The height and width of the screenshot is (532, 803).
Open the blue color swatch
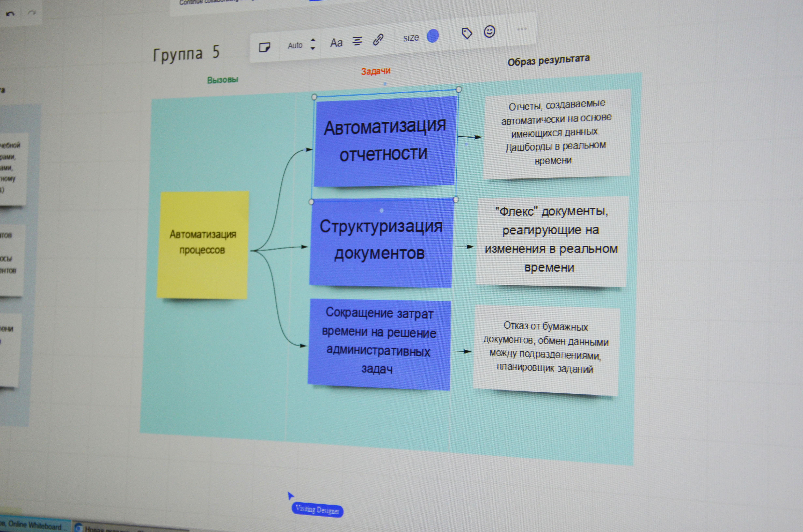[433, 36]
